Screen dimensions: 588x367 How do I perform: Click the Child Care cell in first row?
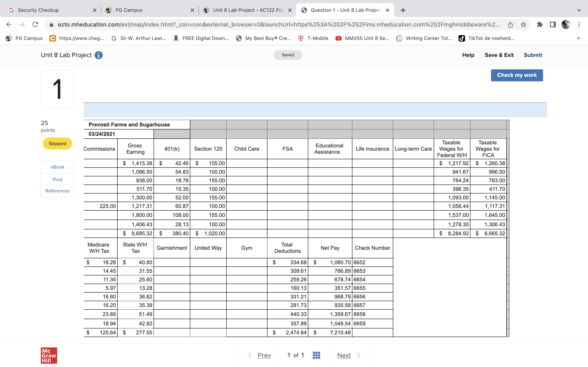246,163
